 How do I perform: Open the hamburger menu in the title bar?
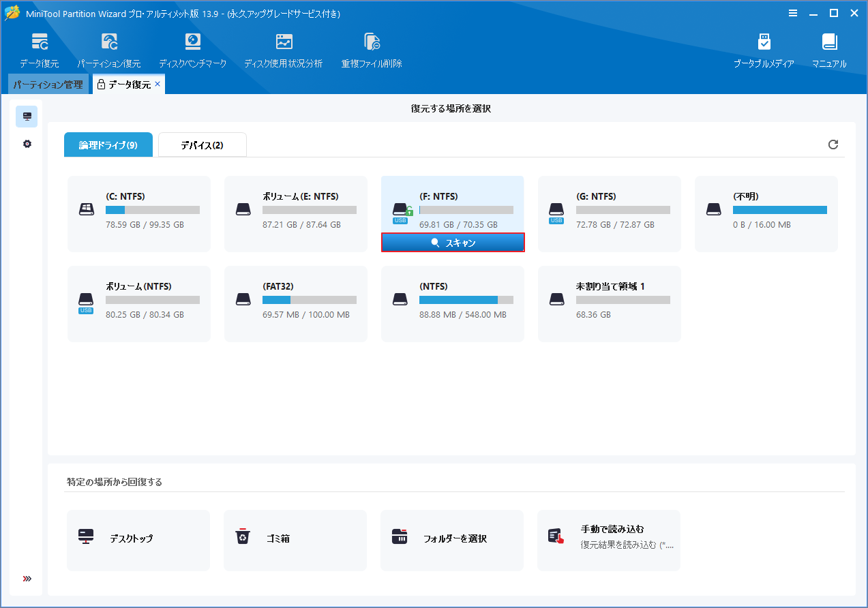(x=793, y=13)
